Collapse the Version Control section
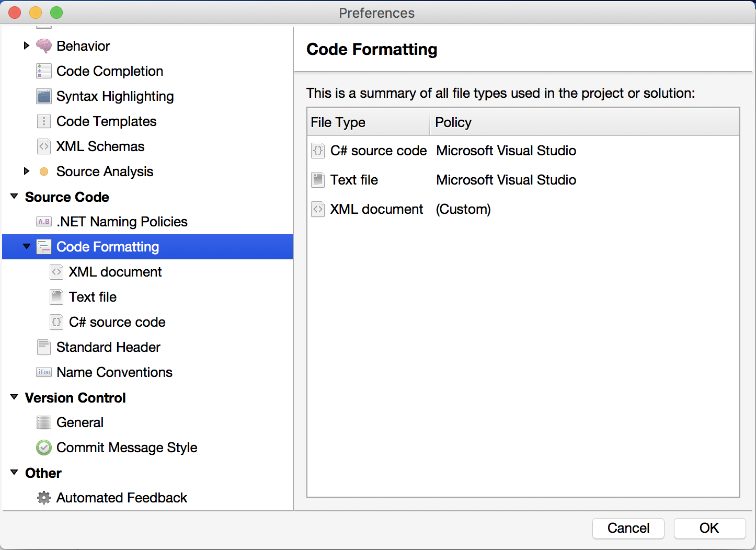 tap(14, 398)
